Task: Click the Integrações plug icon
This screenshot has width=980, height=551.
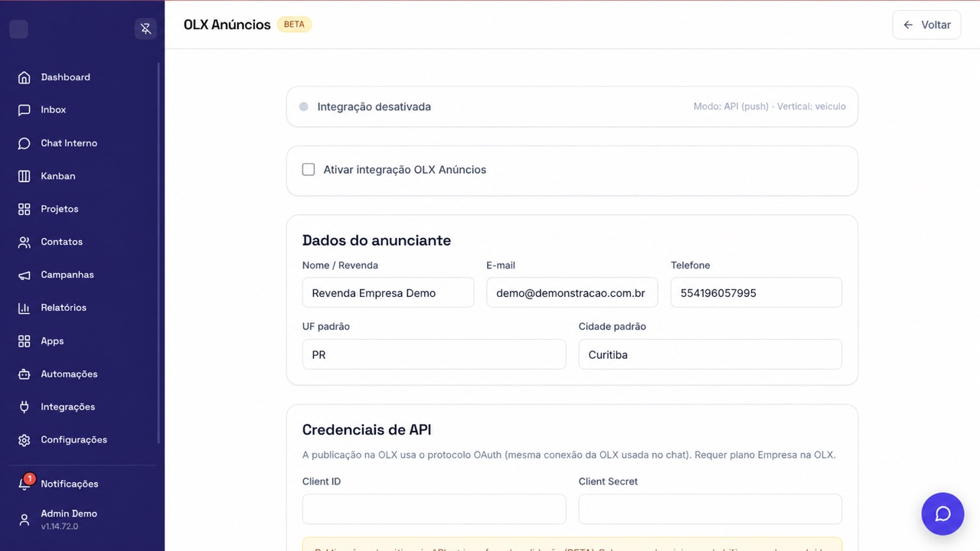Action: pos(24,407)
